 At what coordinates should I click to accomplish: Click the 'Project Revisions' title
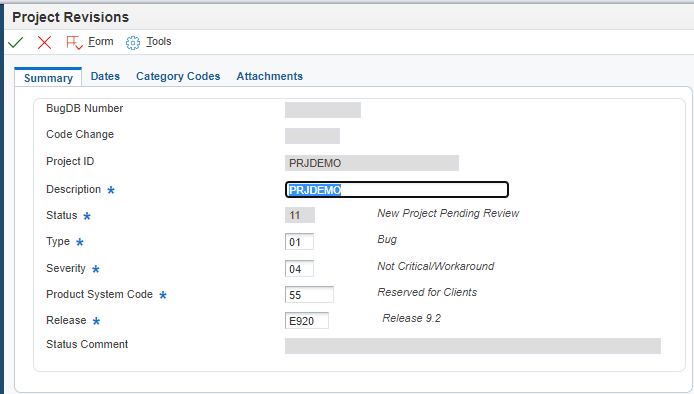[x=70, y=17]
